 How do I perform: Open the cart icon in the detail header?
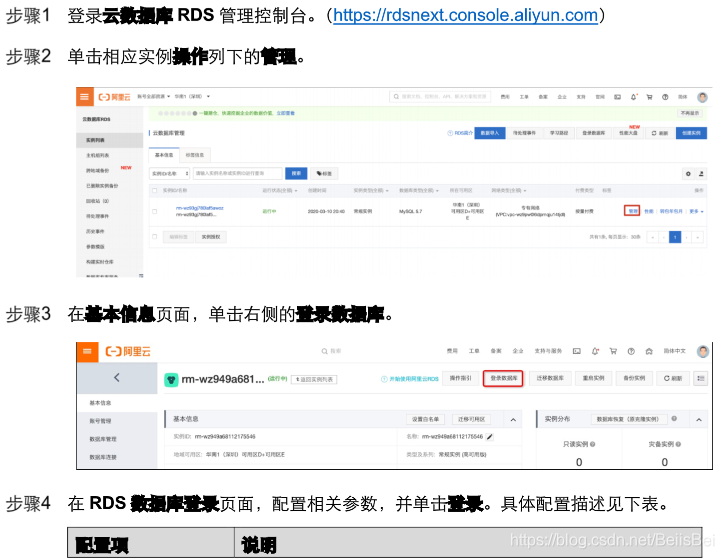613,351
